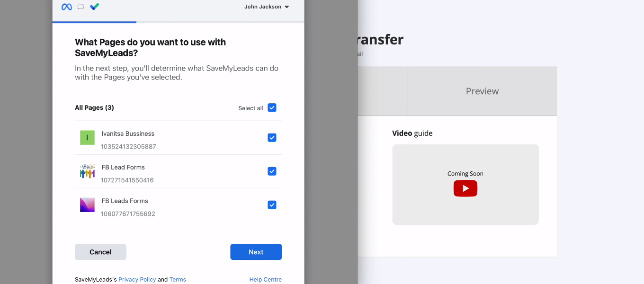Image resolution: width=644 pixels, height=284 pixels.
Task: Click the page ID 103524132305887
Action: [128, 146]
